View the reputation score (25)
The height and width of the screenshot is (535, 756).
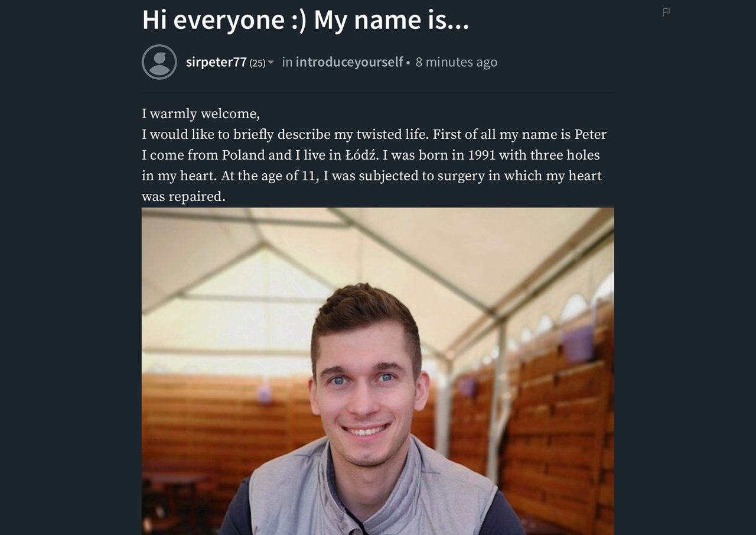[x=258, y=63]
